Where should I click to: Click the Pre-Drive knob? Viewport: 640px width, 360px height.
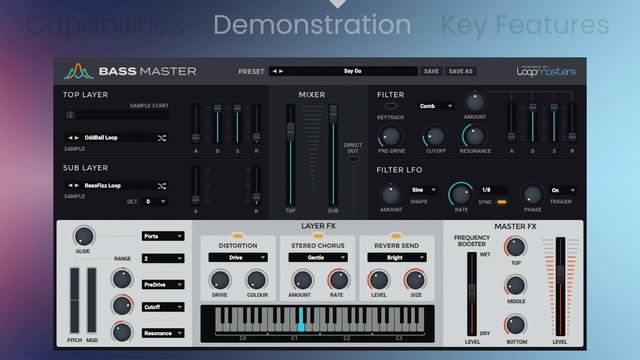coord(391,136)
